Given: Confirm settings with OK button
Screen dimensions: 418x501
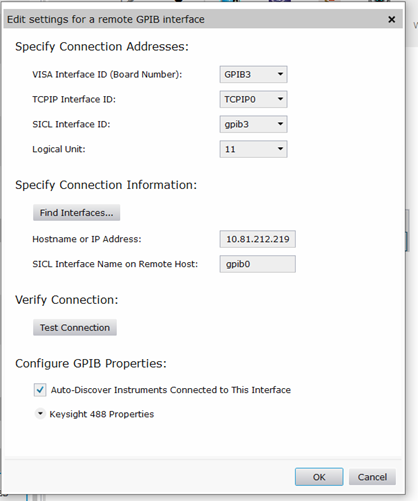Looking at the screenshot, I should 319,477.
